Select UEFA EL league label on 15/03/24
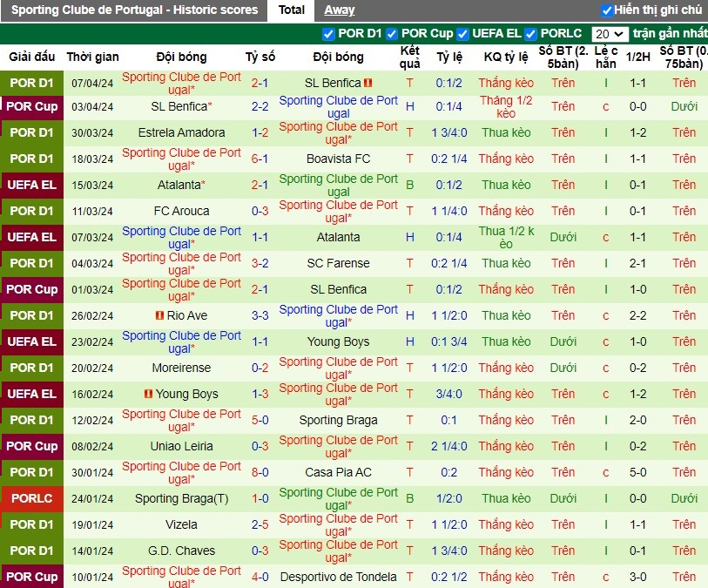The image size is (708, 588). tap(32, 186)
